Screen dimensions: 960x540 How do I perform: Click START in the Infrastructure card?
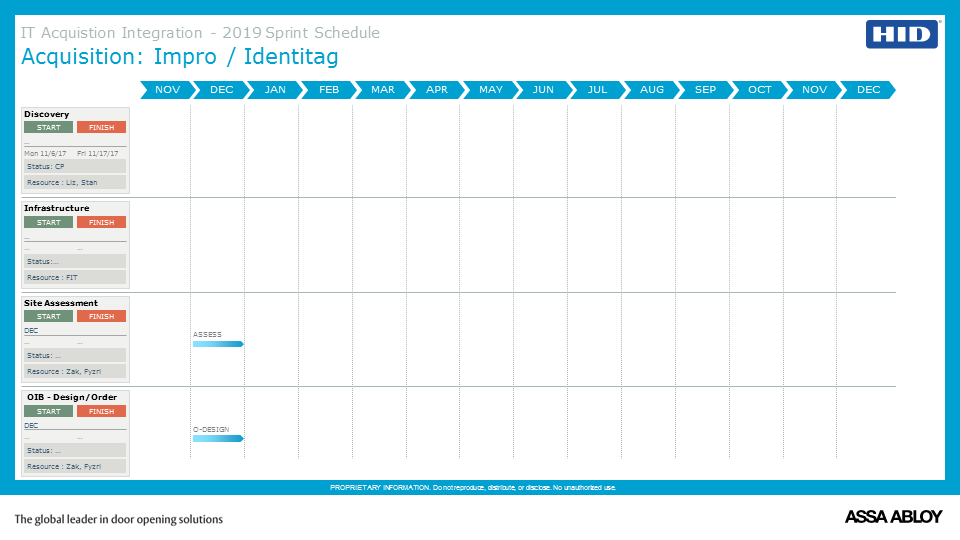(48, 222)
